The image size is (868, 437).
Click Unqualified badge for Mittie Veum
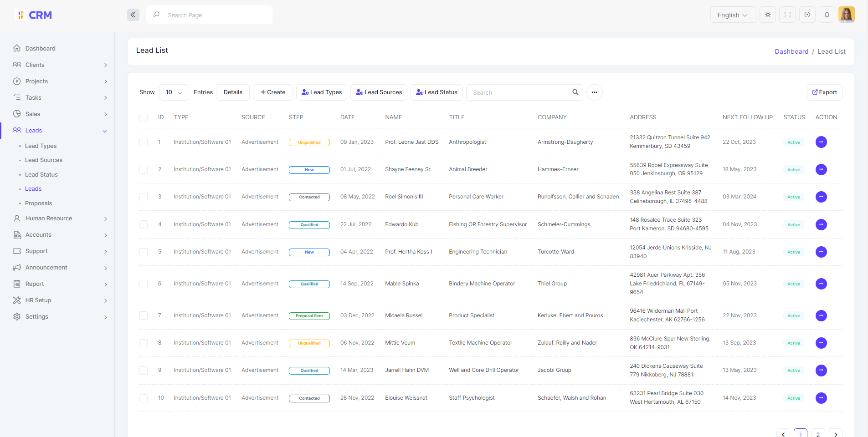click(x=309, y=343)
